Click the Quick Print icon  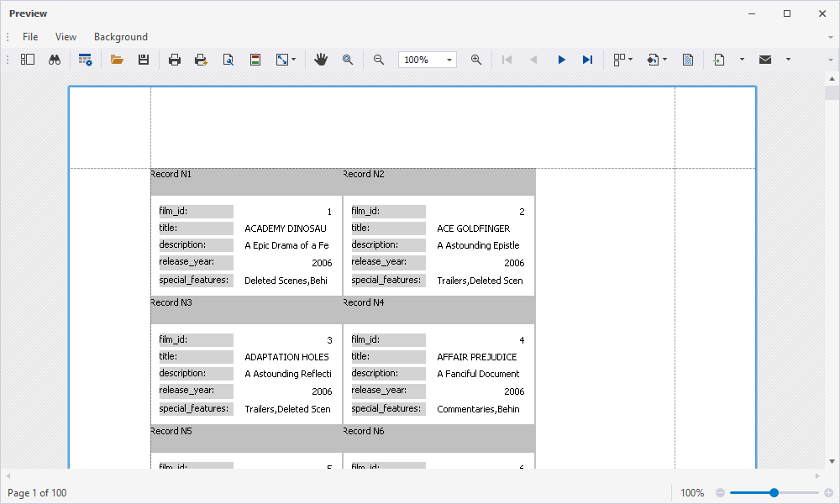[x=201, y=60]
